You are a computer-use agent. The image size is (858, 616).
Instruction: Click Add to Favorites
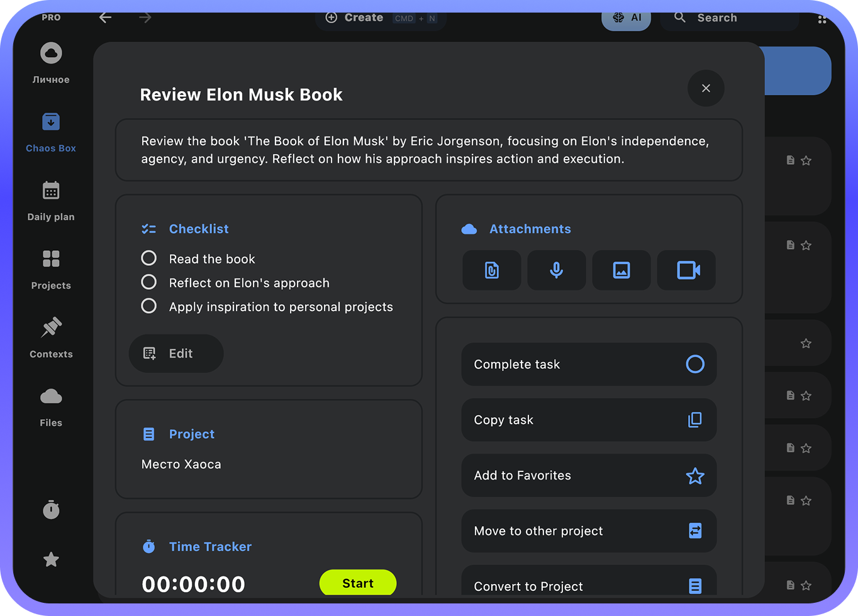click(x=589, y=476)
